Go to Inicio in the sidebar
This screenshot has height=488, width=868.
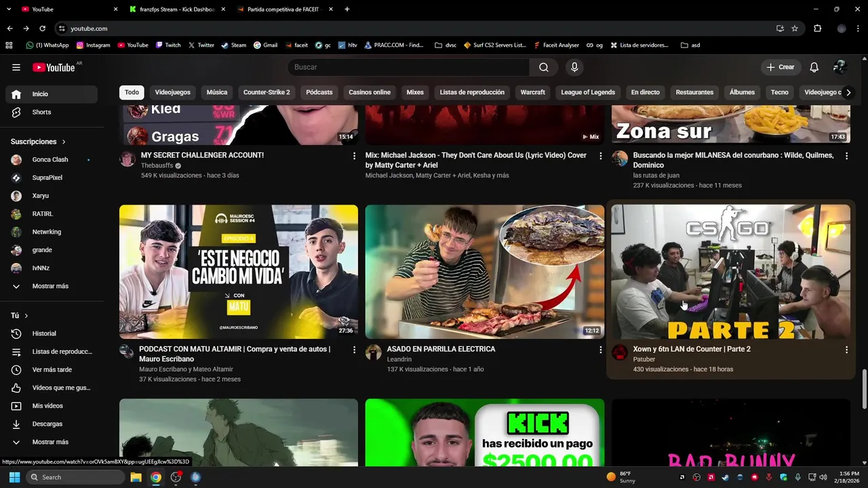coord(52,94)
